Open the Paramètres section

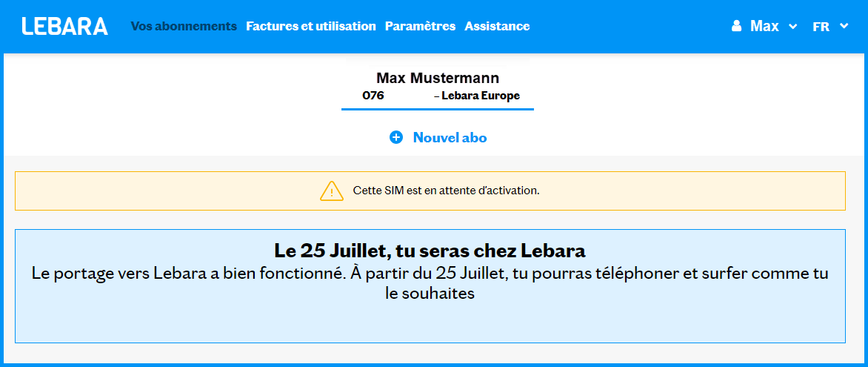coord(420,26)
